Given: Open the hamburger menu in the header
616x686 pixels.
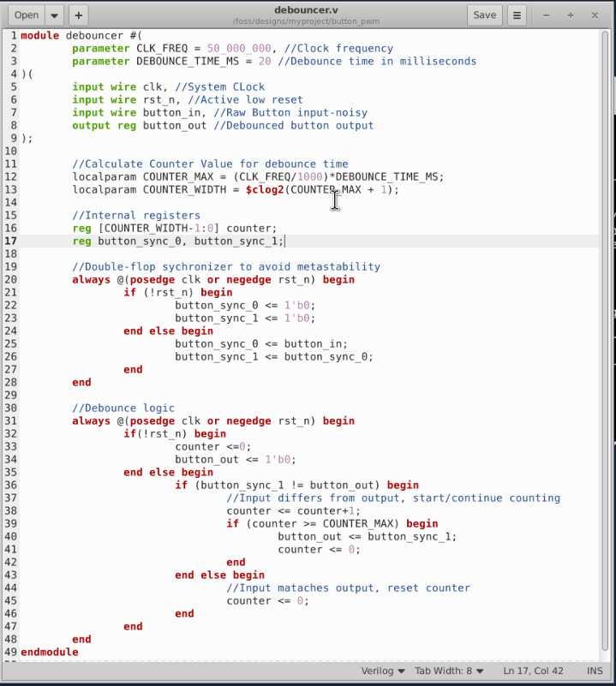Looking at the screenshot, I should [x=517, y=15].
